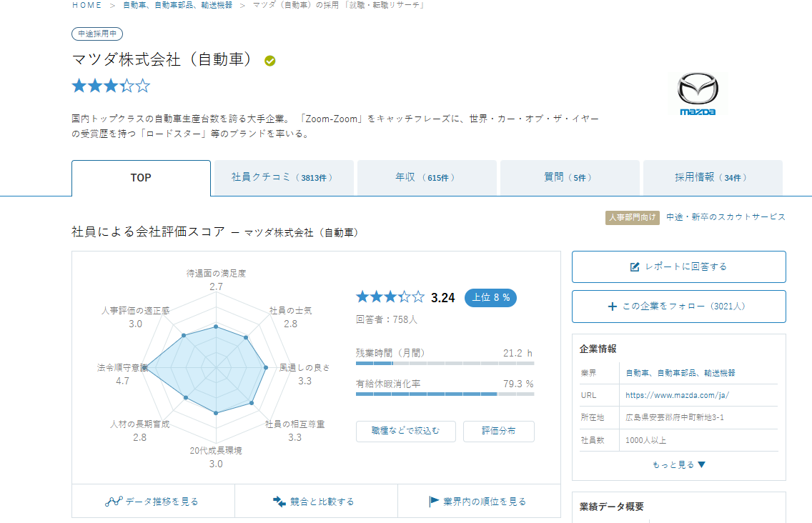Click the 中途採用中 badge

point(97,34)
